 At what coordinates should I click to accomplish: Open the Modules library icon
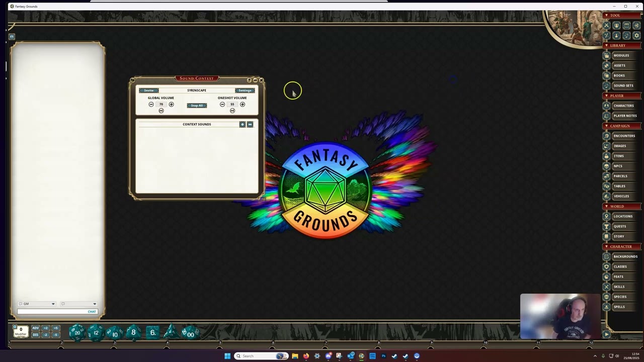(606, 55)
